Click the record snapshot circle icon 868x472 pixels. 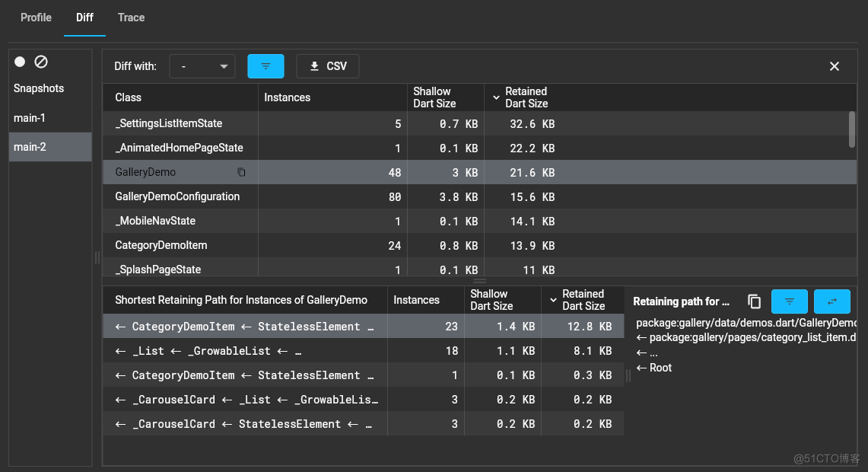pyautogui.click(x=21, y=62)
